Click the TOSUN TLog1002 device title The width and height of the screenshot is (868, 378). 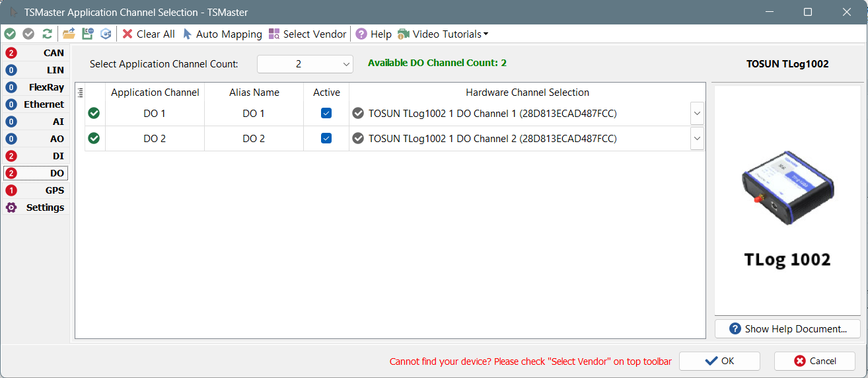tap(787, 64)
